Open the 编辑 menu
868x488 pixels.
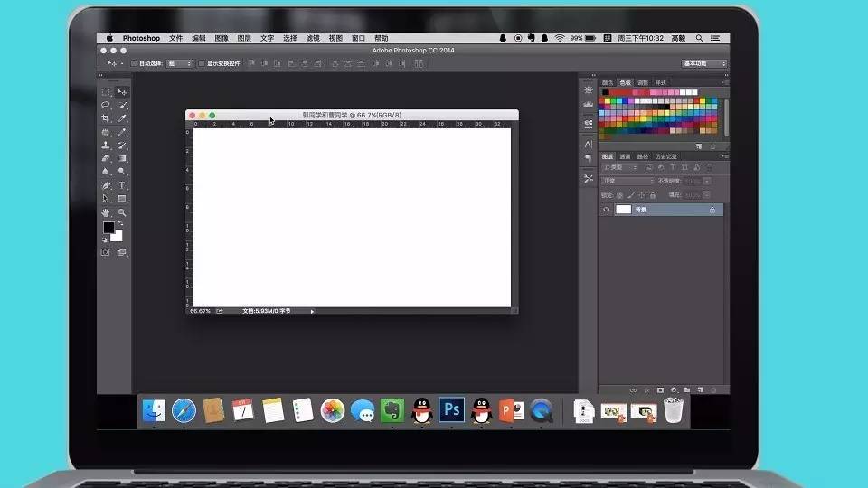199,38
